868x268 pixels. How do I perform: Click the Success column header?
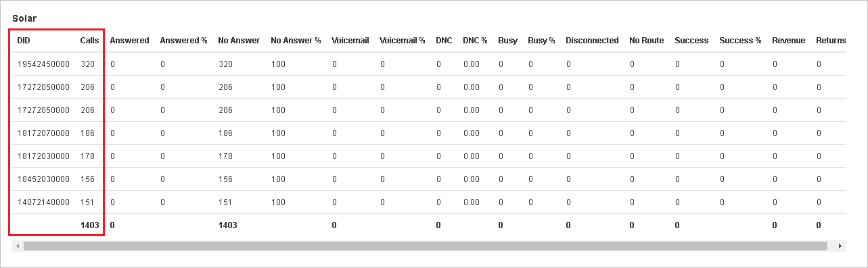tap(691, 41)
